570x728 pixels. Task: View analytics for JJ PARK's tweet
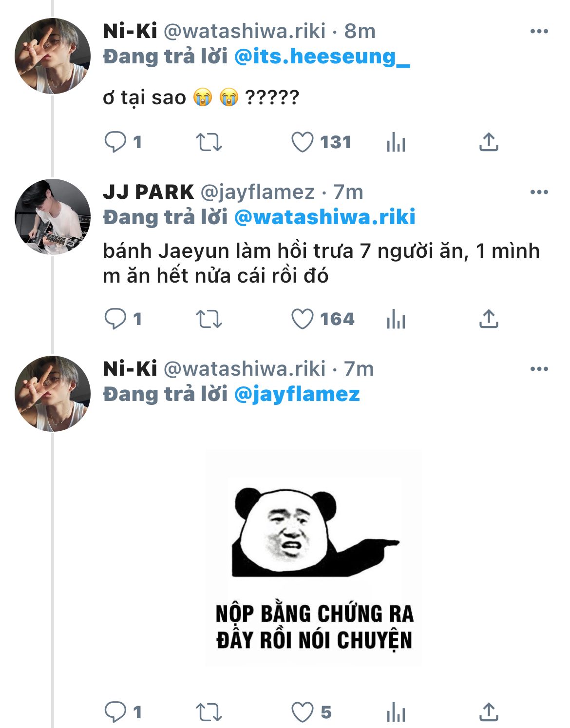(x=396, y=320)
